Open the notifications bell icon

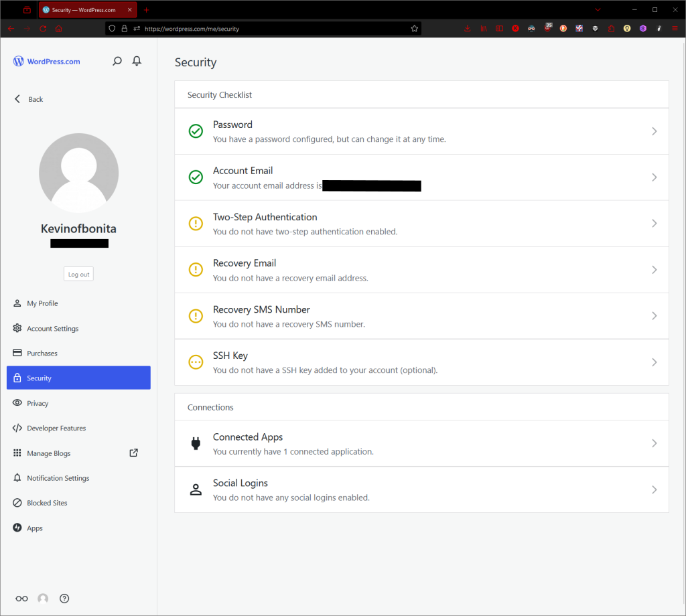coord(137,61)
